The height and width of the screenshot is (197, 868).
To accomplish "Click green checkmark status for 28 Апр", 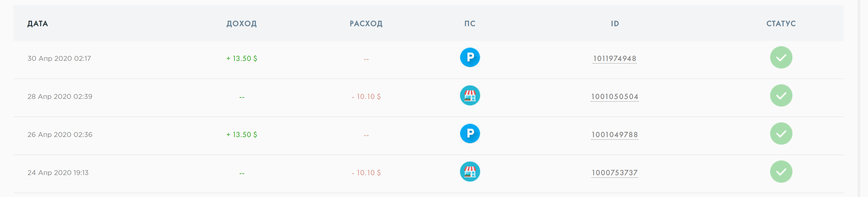I will pyautogui.click(x=781, y=96).
